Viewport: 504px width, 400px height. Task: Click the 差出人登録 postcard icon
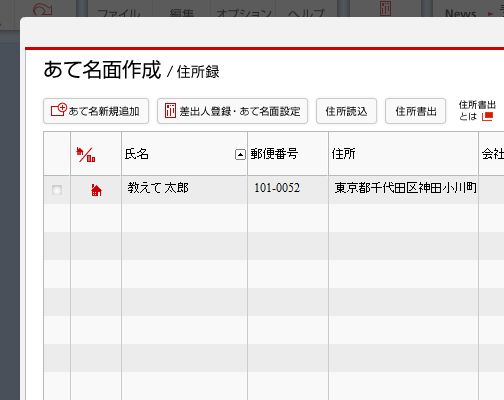pos(170,110)
